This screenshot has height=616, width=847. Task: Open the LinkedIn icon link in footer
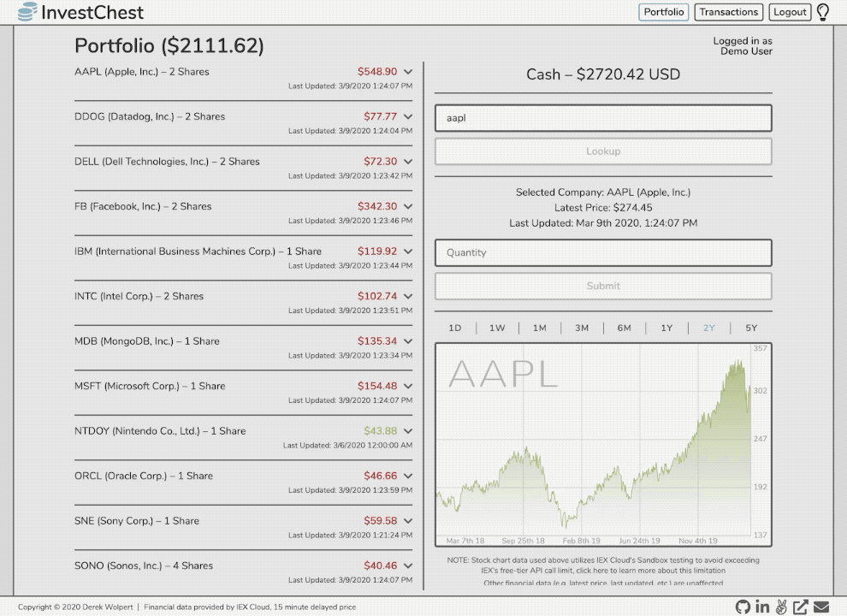coord(762,607)
